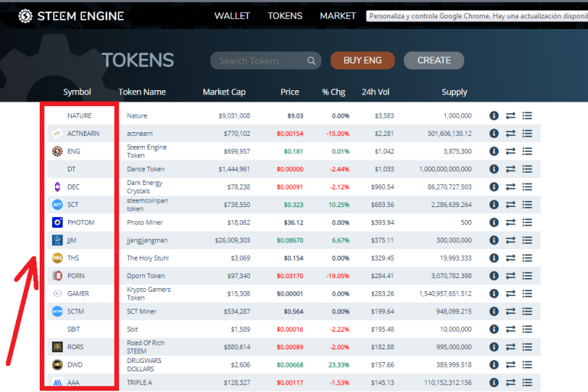Click the $683.56 volume value
588x392 pixels.
tap(383, 205)
